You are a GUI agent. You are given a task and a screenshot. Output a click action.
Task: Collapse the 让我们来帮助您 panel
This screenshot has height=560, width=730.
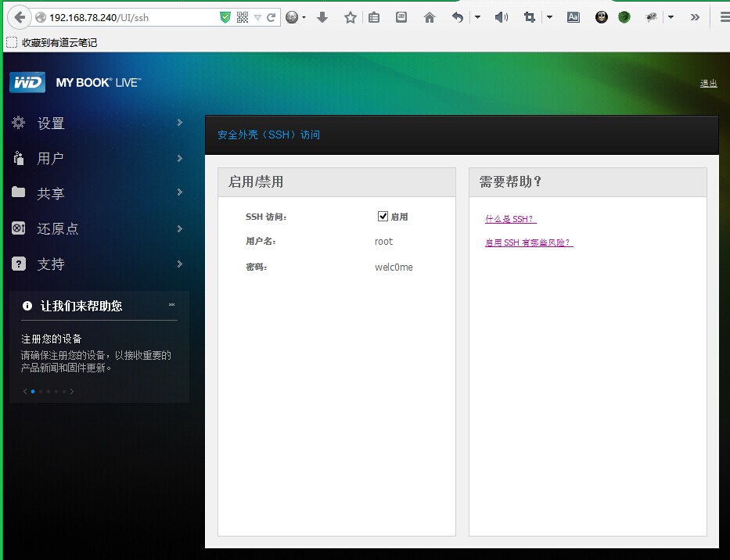[172, 304]
